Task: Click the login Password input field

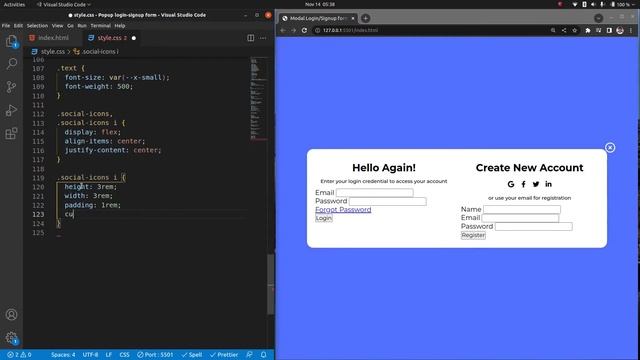Action: tap(388, 201)
